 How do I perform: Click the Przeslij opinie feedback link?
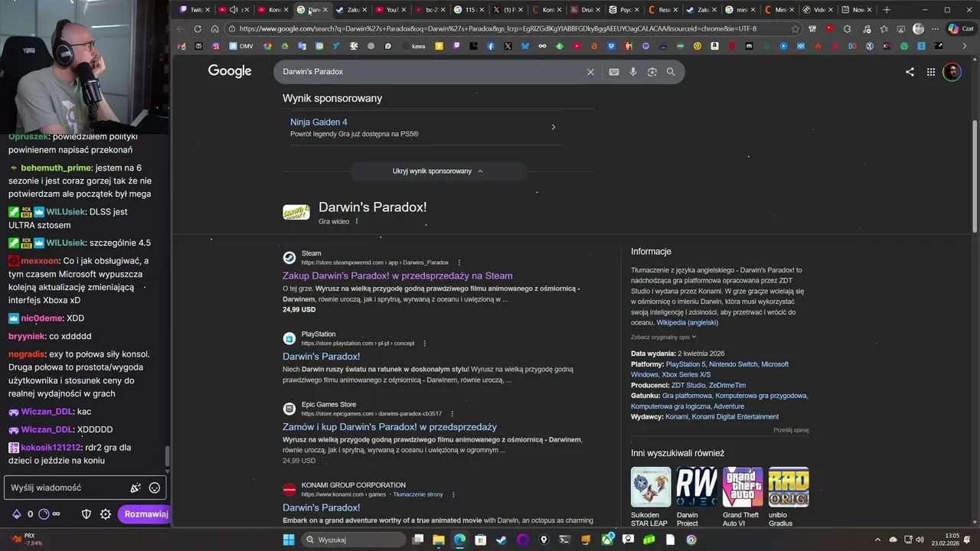point(791,430)
